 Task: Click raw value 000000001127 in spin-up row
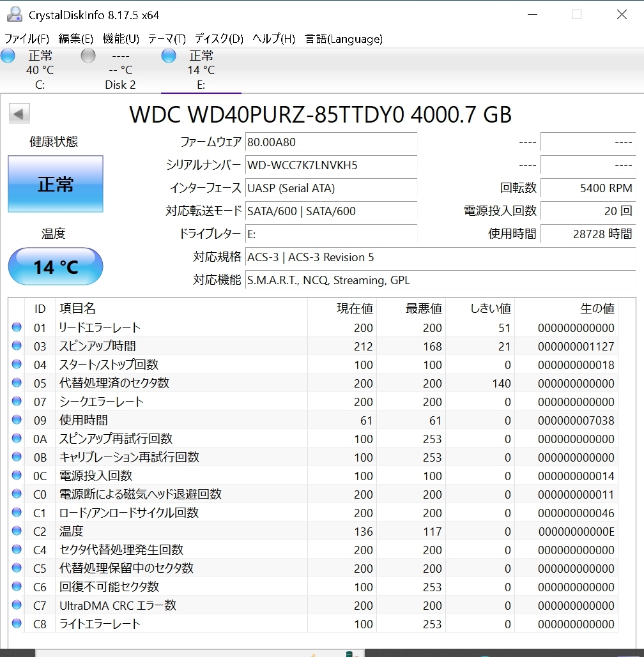pyautogui.click(x=576, y=346)
